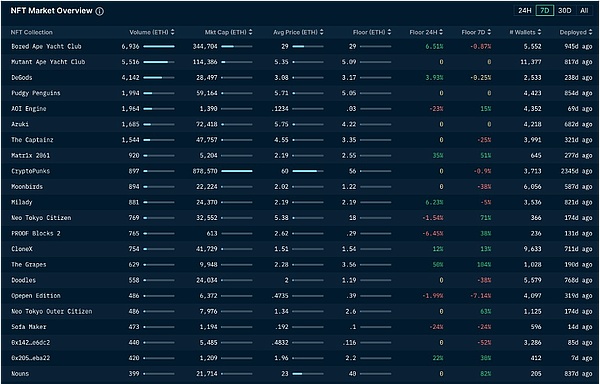Viewport: 600px width, 384px height.
Task: Select the Nouns row
Action: tap(300, 374)
